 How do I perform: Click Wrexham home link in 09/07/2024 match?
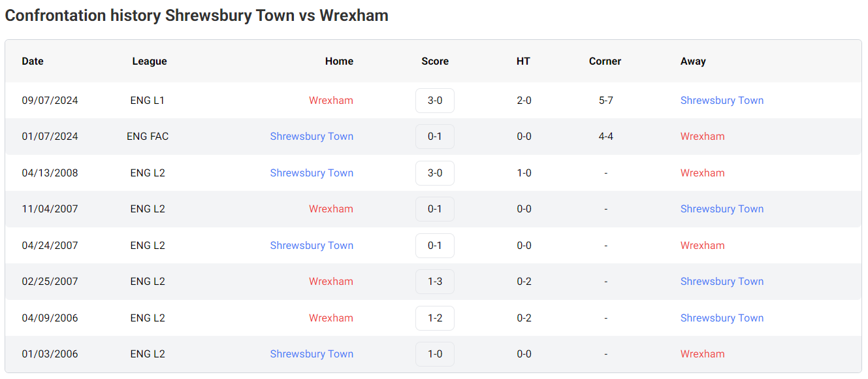coord(330,101)
